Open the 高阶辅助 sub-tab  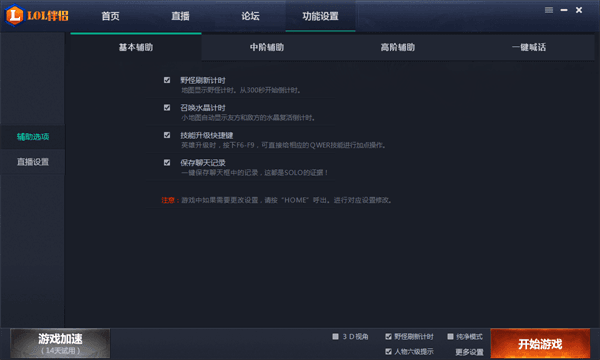pyautogui.click(x=398, y=47)
